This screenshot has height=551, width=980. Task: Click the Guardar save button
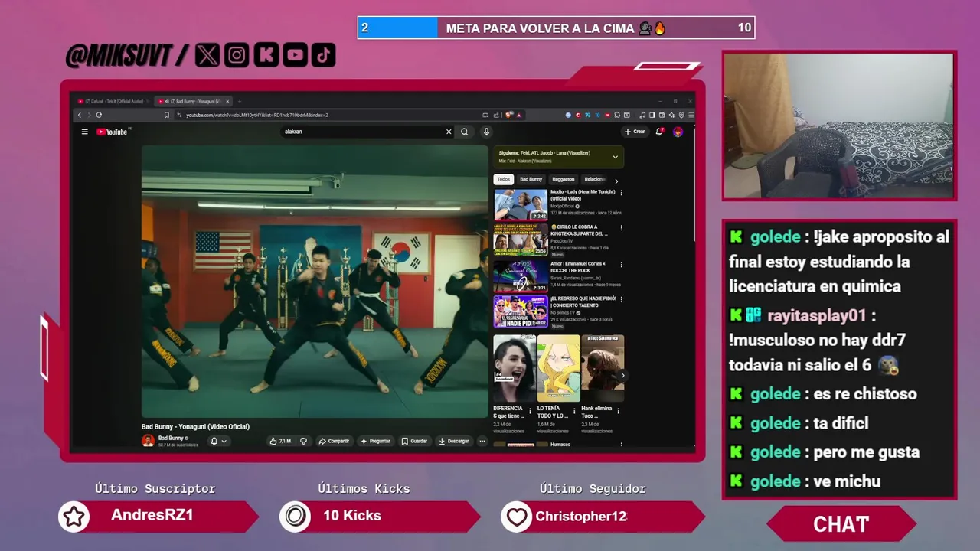(x=414, y=441)
